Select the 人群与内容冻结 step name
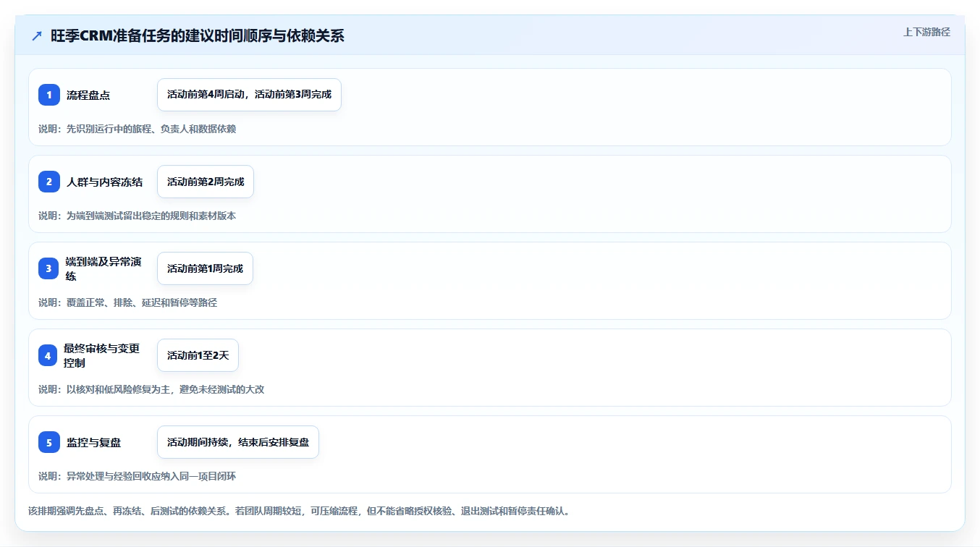Viewport: 980px width, 547px height. coord(104,182)
